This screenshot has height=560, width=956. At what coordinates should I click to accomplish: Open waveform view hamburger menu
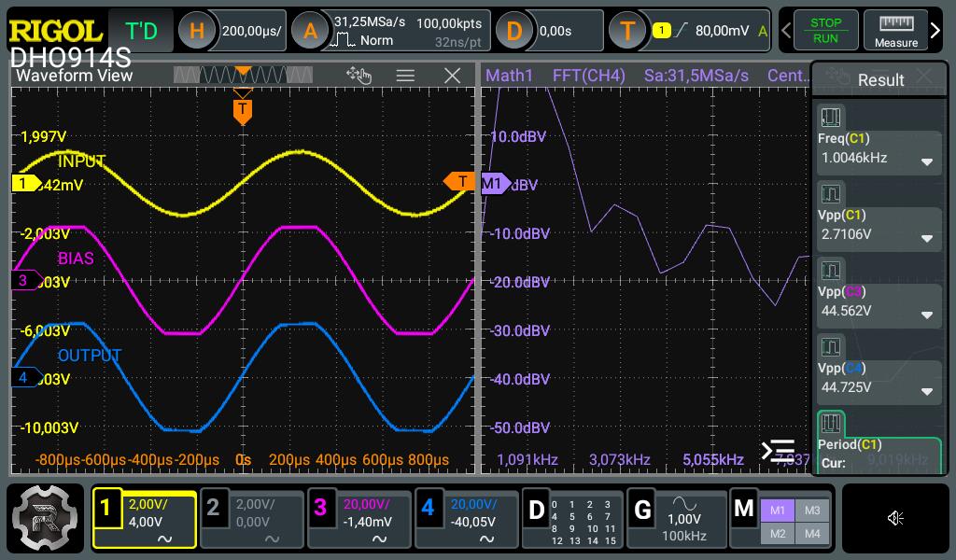coord(405,76)
